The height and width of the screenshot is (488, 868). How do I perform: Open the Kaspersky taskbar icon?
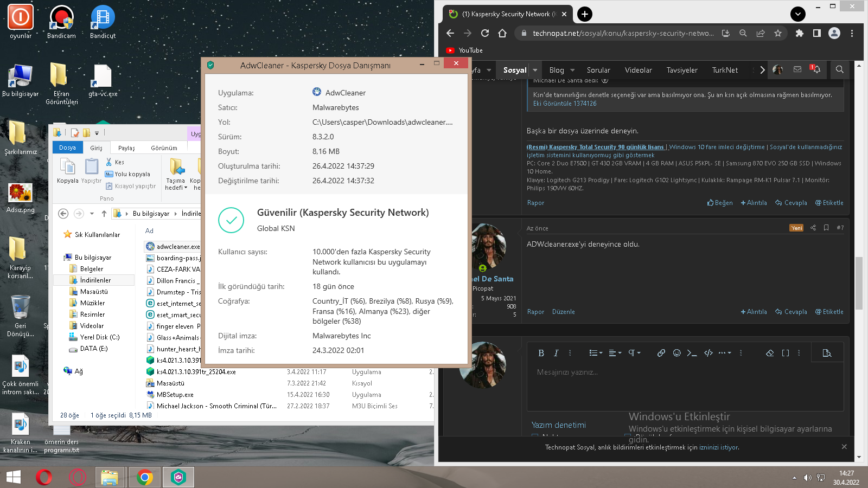(x=178, y=477)
